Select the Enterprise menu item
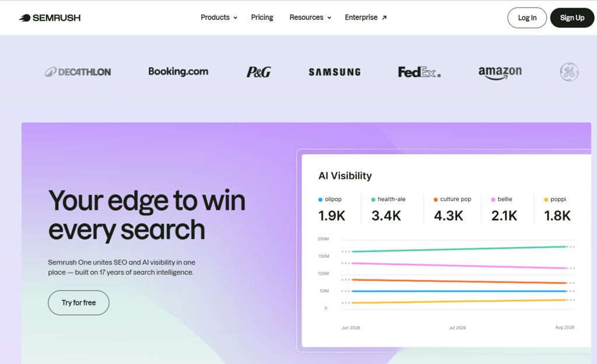 [x=361, y=17]
